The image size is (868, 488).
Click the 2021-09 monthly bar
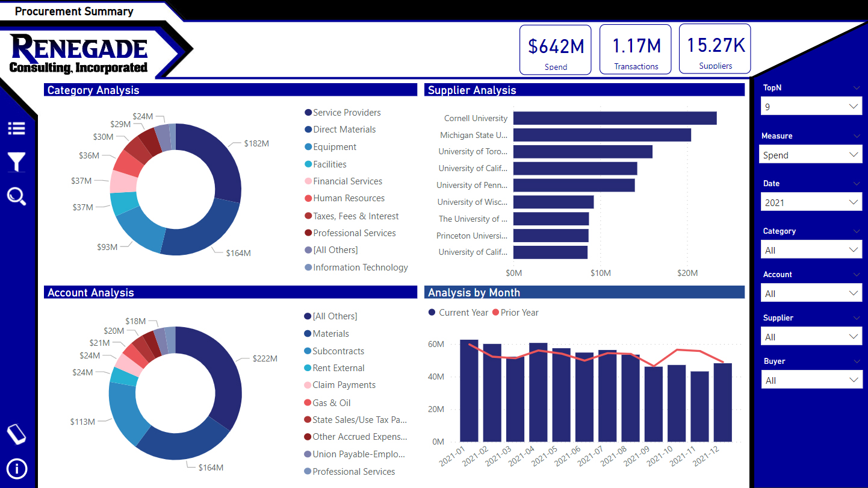tap(653, 404)
